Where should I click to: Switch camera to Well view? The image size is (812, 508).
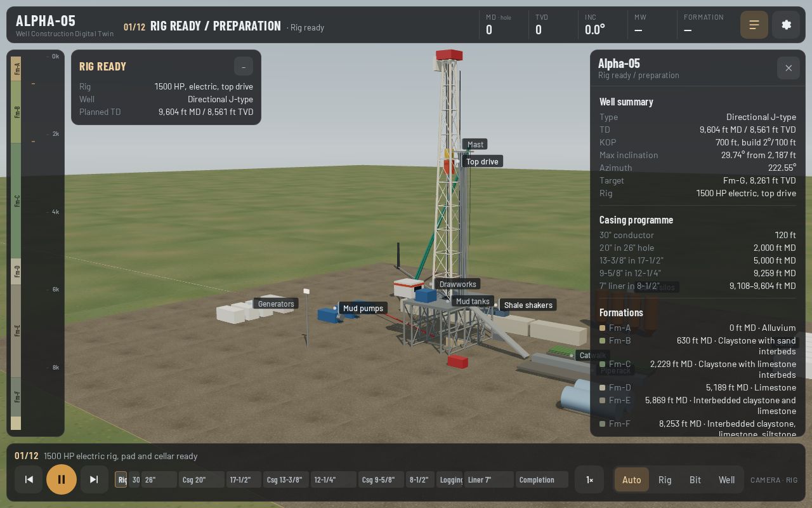726,479
